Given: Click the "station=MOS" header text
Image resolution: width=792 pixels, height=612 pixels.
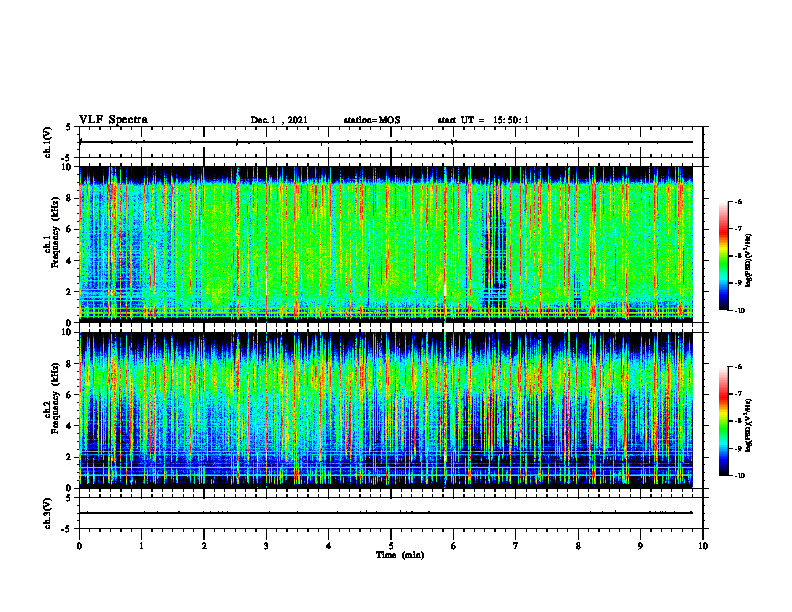Looking at the screenshot, I should coord(372,120).
